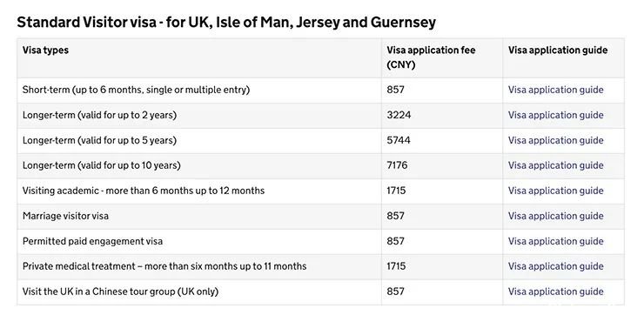Viewport: 644px width, 322px height.
Task: Open the guide link for 5 years visa
Action: [556, 140]
